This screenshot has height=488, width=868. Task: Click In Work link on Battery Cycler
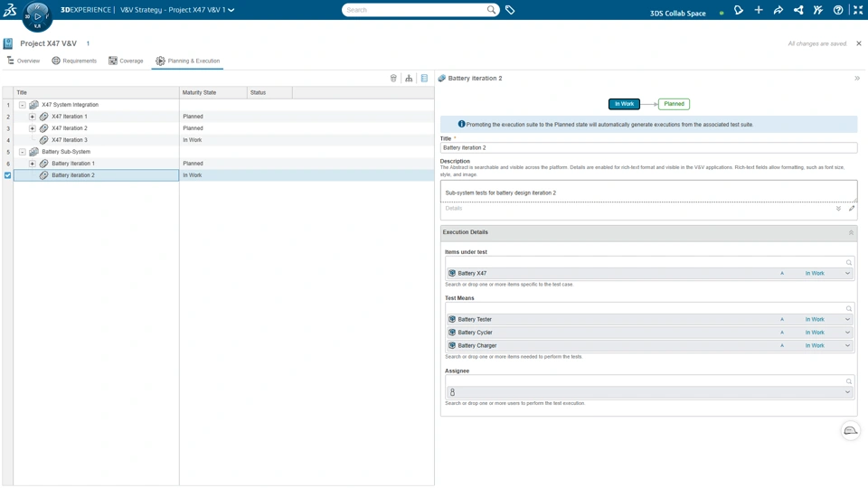(815, 333)
